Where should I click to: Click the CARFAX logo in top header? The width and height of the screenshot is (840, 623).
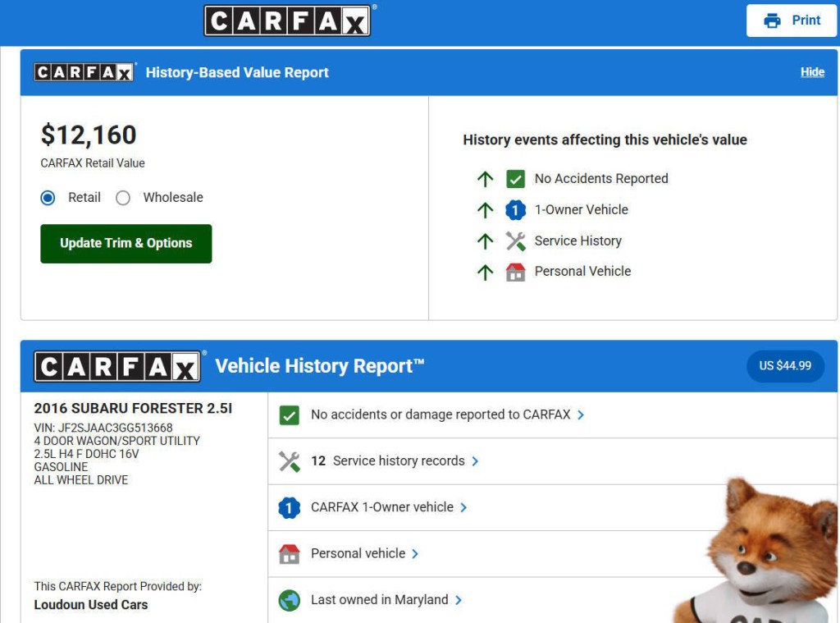[287, 21]
